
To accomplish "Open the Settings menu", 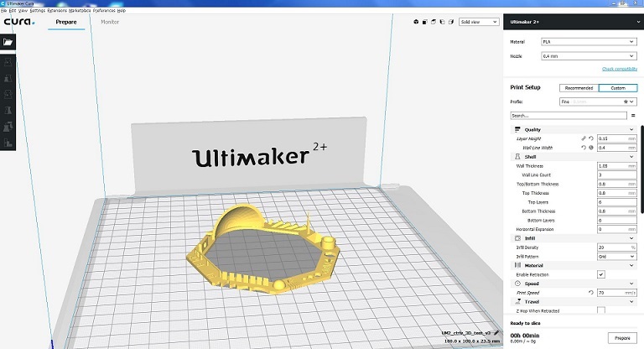I will coord(38,10).
